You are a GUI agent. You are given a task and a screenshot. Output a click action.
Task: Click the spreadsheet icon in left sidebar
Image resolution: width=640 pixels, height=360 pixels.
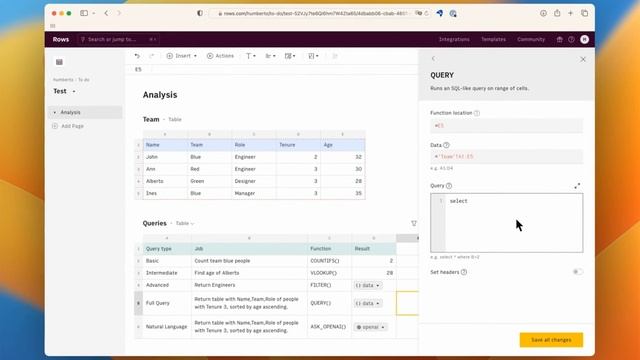(x=59, y=62)
